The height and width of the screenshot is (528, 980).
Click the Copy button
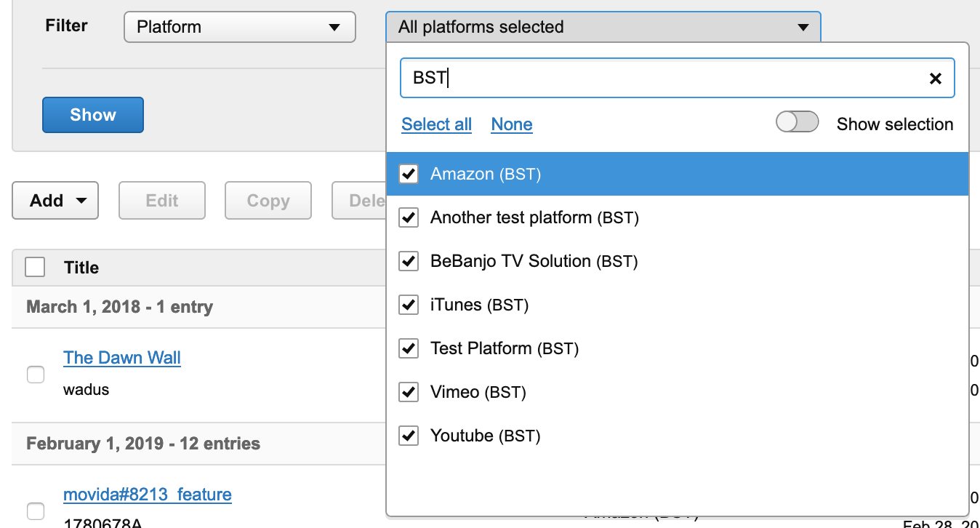coord(268,201)
